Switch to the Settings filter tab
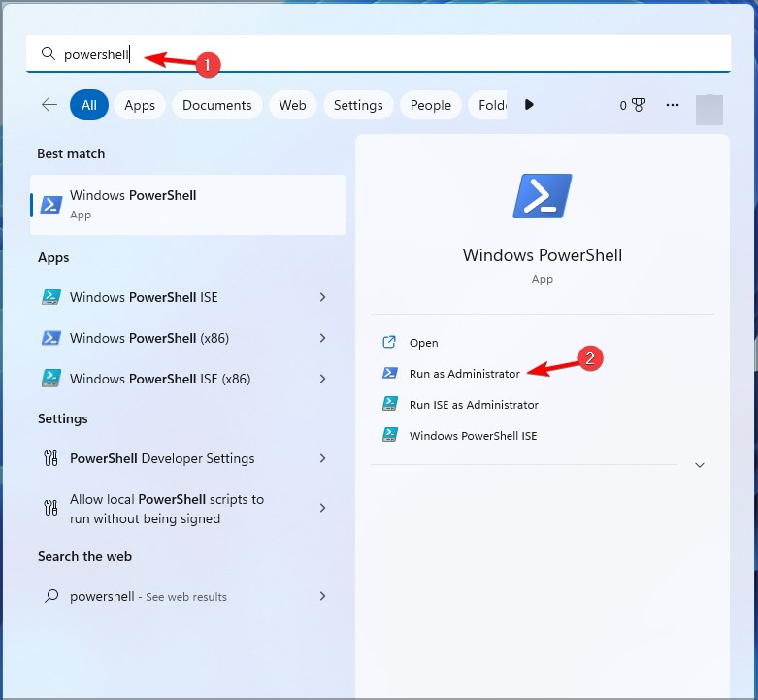Screen dimensions: 758x700 pos(358,105)
